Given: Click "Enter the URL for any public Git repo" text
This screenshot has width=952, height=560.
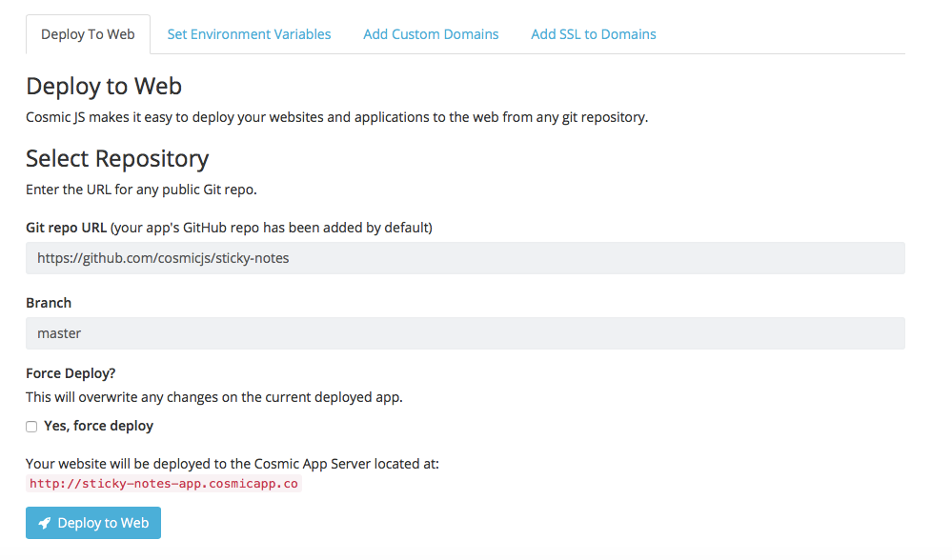Looking at the screenshot, I should pyautogui.click(x=141, y=189).
